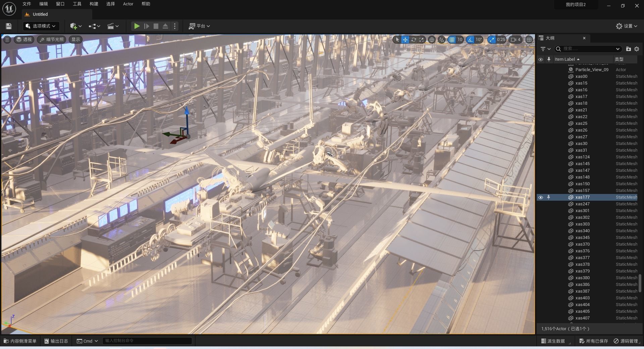Toggle surface snapping icon
Viewport: 644px width, 349px height.
coord(442,40)
